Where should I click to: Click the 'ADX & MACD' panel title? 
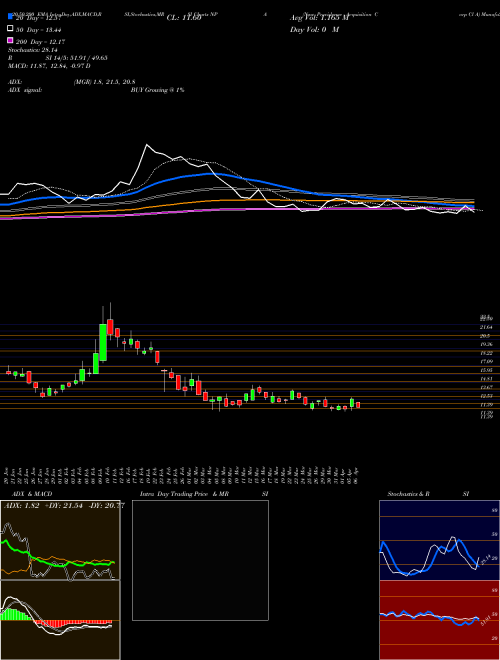(32, 494)
